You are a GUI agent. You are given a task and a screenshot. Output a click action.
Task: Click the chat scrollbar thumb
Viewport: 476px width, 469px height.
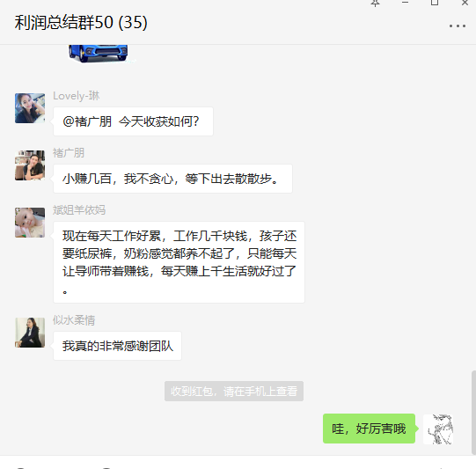click(x=473, y=412)
